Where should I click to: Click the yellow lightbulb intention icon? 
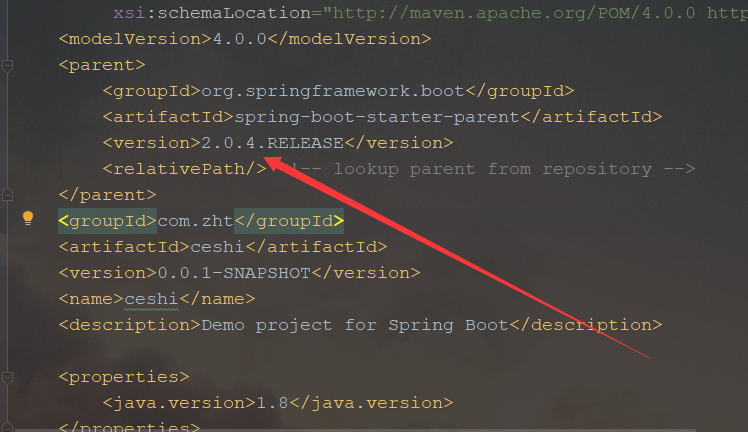tap(28, 218)
